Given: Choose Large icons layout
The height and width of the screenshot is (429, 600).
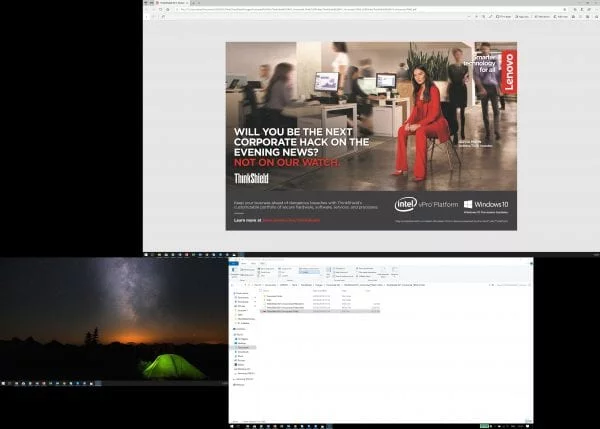Looking at the screenshot, I should 286,268.
